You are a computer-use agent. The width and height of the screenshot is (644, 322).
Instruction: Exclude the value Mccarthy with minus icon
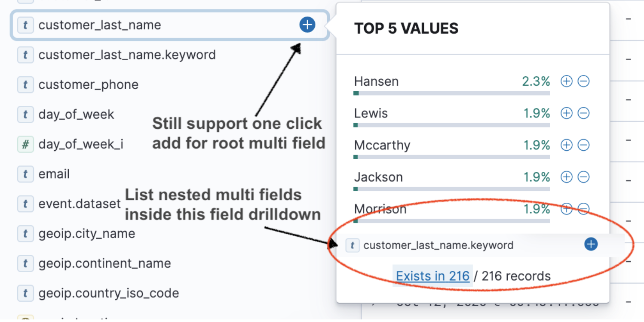click(x=583, y=145)
